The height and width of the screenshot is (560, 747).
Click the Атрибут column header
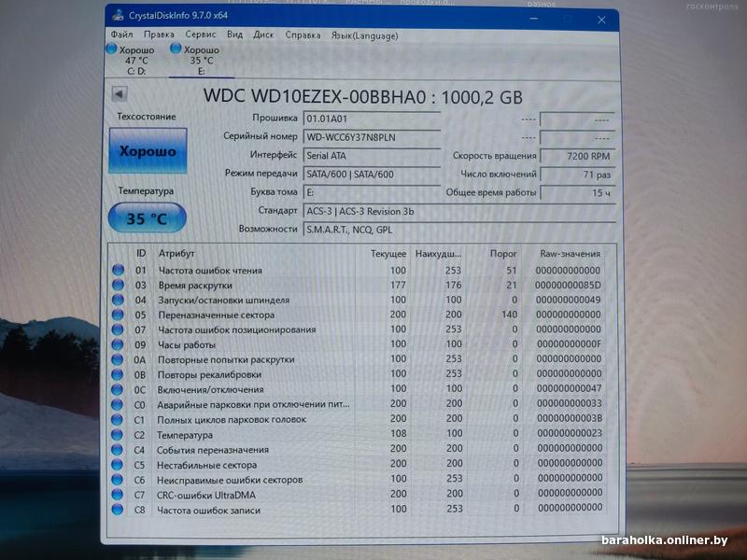[x=176, y=253]
